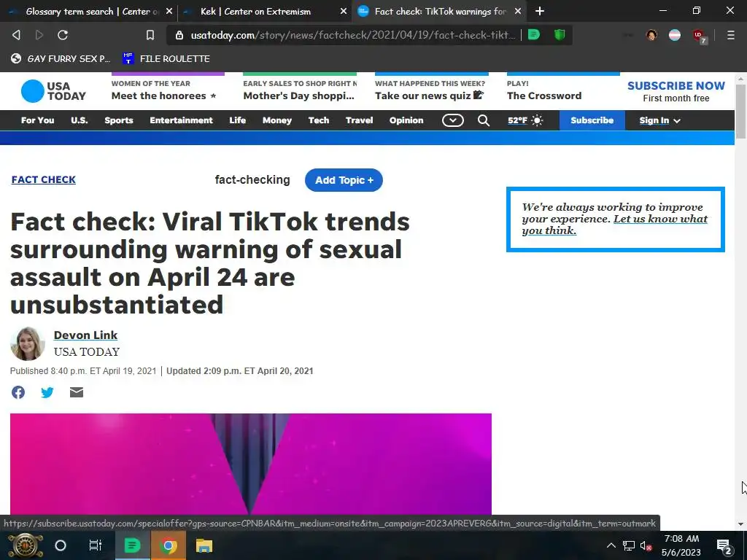Screen dimensions: 747x560
Task: Open the Money section
Action: coord(276,120)
